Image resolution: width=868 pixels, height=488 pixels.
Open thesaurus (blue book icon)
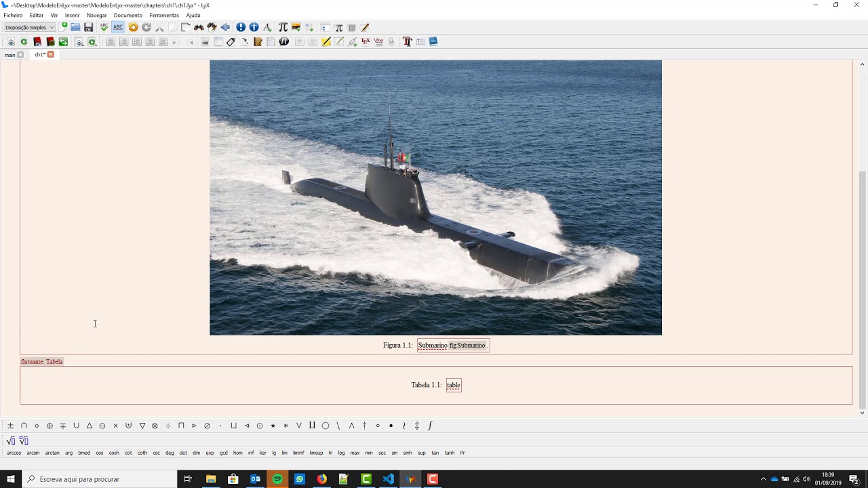(433, 41)
